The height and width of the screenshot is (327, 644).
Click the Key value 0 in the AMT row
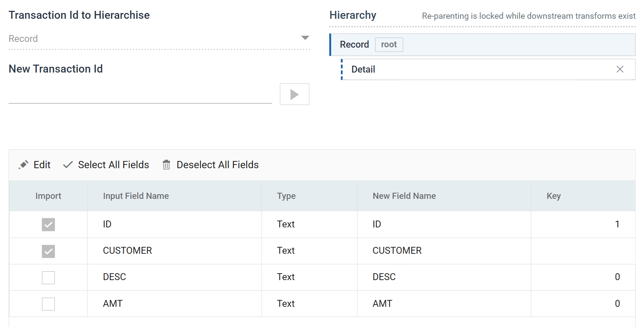pos(617,304)
